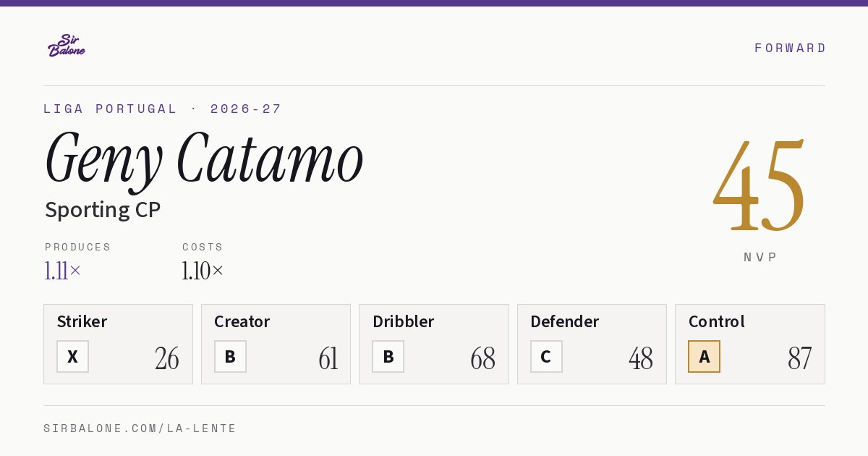Image resolution: width=868 pixels, height=456 pixels.
Task: Click the Geny Catamo player name
Action: pos(204,160)
